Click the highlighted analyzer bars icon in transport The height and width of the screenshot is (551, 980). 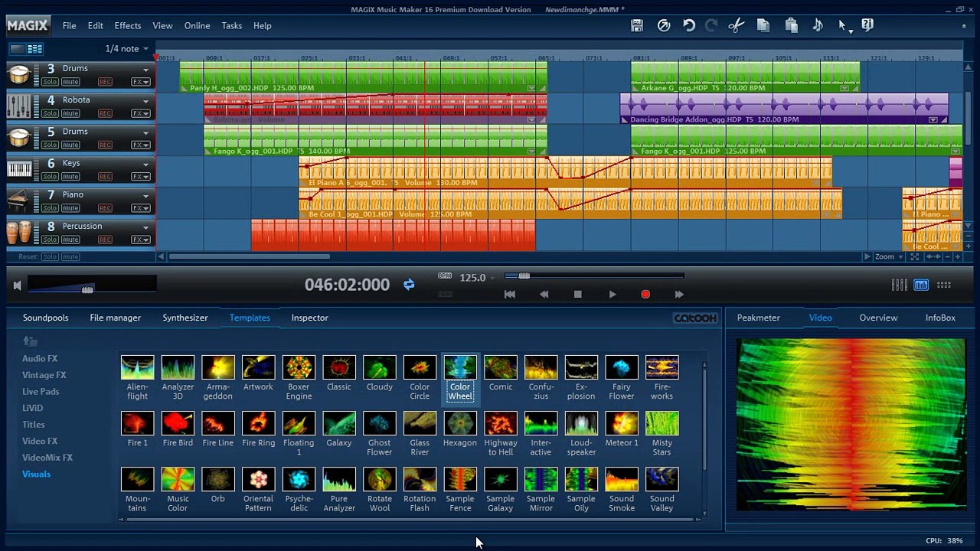coord(921,285)
